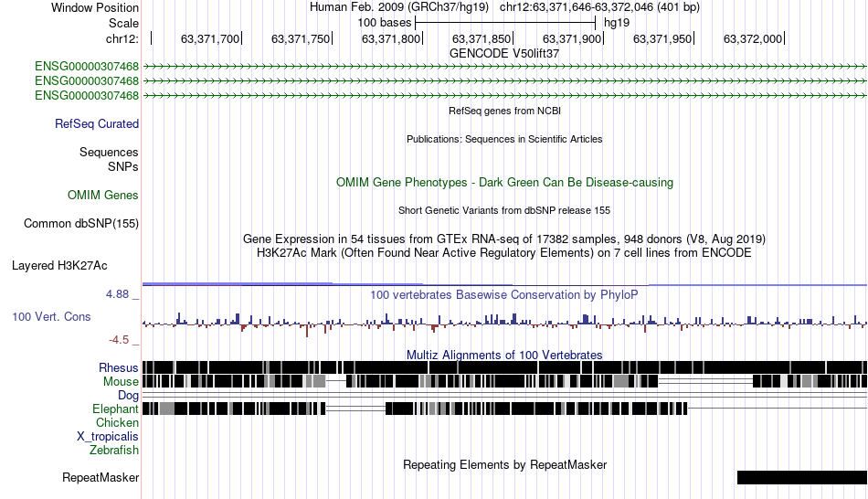
Task: Click the OMIM Gene Phenotypes title
Action: (504, 182)
